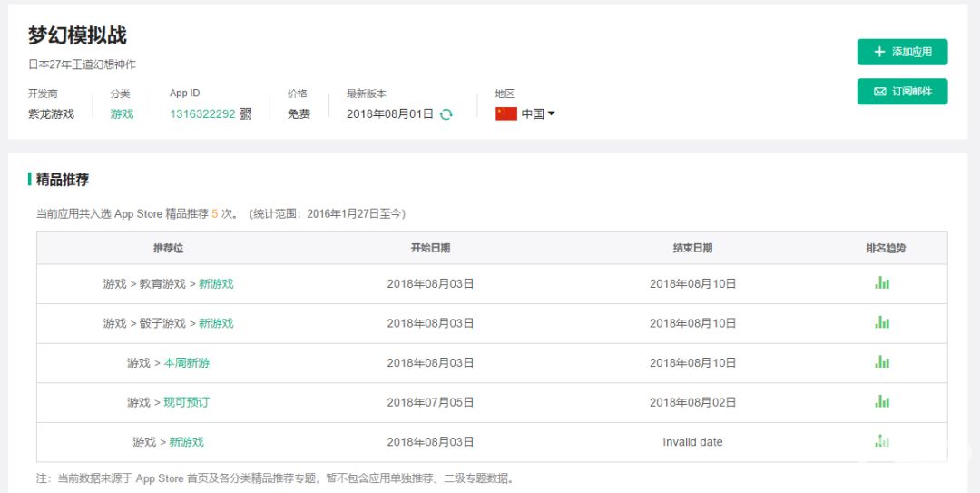The width and height of the screenshot is (980, 493).
Task: Open ranking trend chart for 教育游戏 row
Action: [x=882, y=282]
